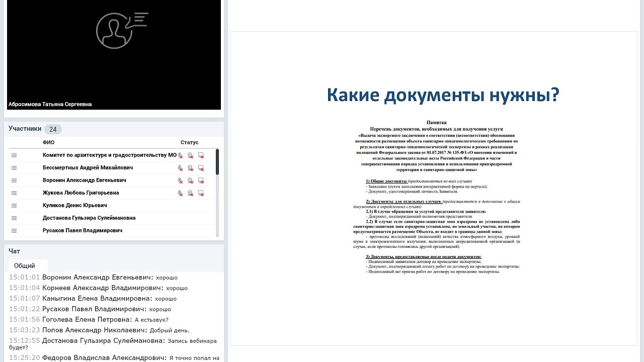
Task: Select participant Достанова Гульзира Сулеймановна in list
Action: coord(89,218)
